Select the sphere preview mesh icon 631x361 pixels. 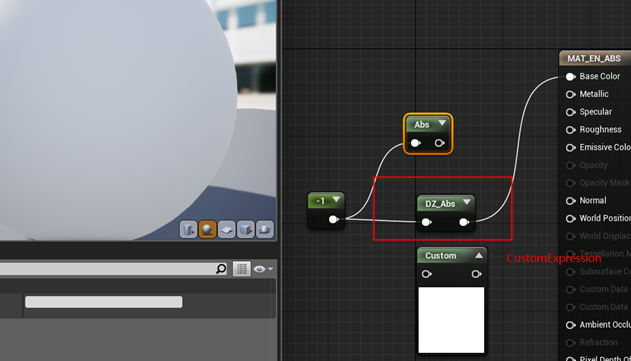click(x=207, y=229)
